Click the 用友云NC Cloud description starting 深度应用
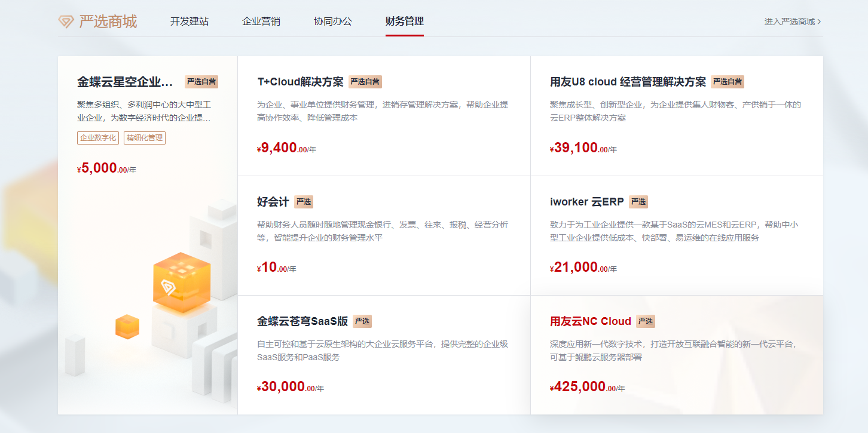Screen dimensions: 868x433 pos(674,351)
